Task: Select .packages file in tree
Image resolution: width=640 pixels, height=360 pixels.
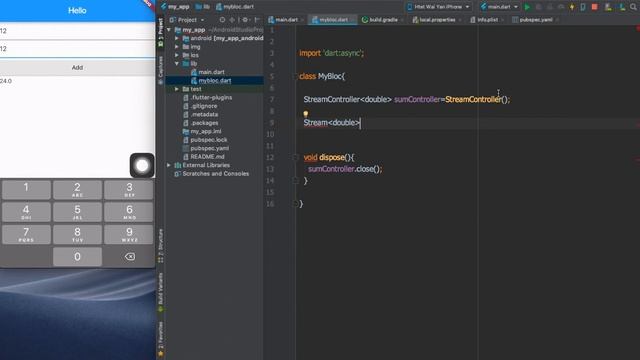Action: [204, 123]
